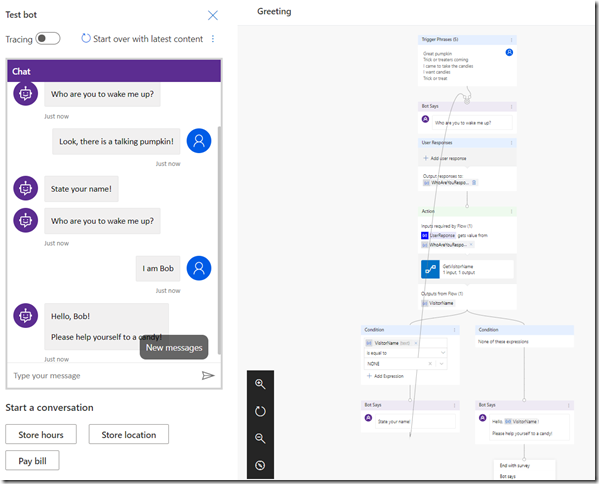Click the Store location suggestion
599x484 pixels.
coord(129,434)
